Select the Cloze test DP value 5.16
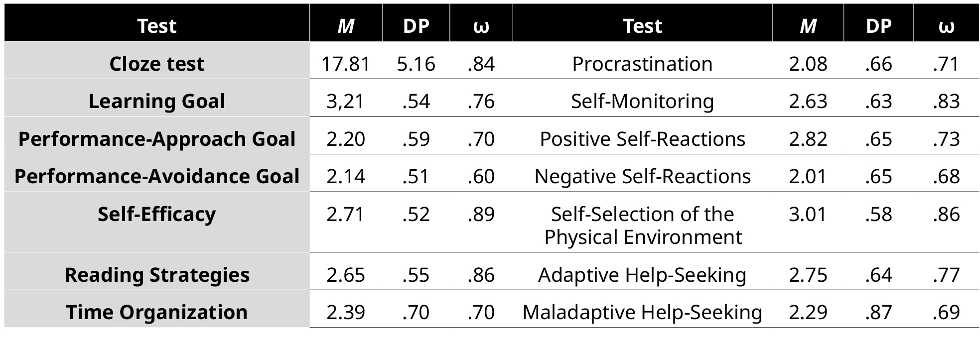 [x=416, y=64]
